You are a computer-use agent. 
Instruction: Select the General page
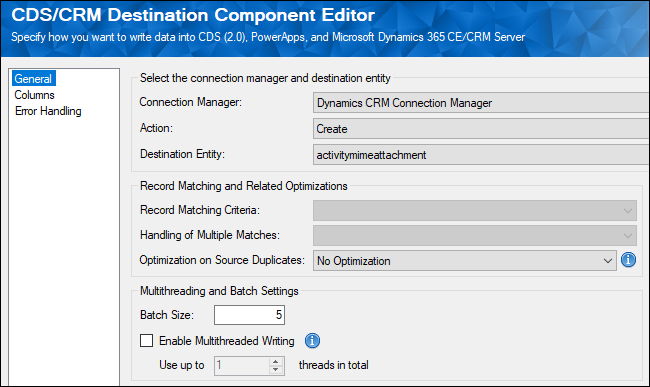point(33,79)
